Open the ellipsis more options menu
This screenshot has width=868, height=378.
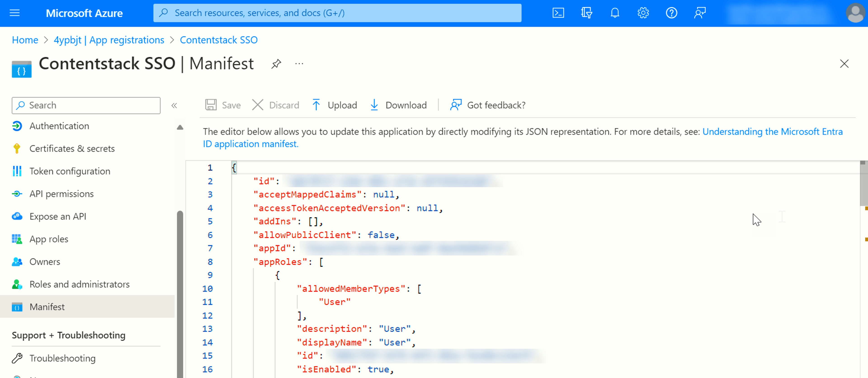click(299, 64)
